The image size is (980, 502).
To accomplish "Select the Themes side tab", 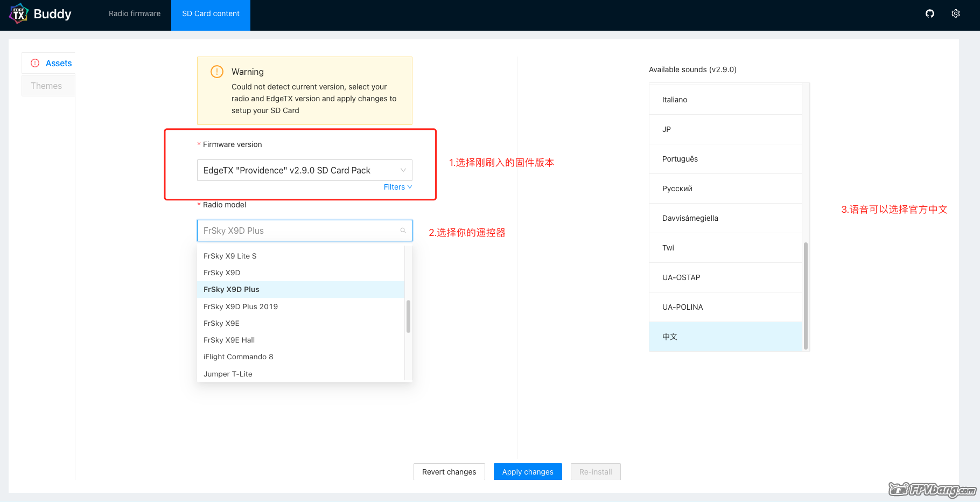I will point(48,86).
